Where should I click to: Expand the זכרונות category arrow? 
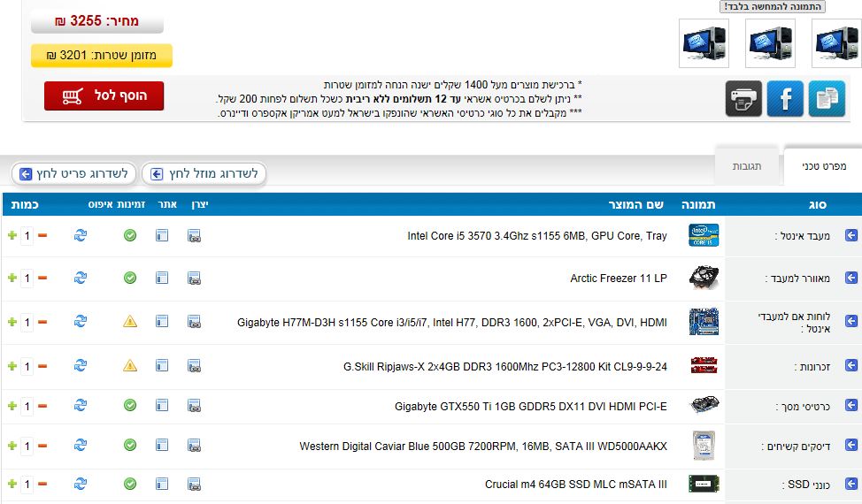(x=851, y=365)
